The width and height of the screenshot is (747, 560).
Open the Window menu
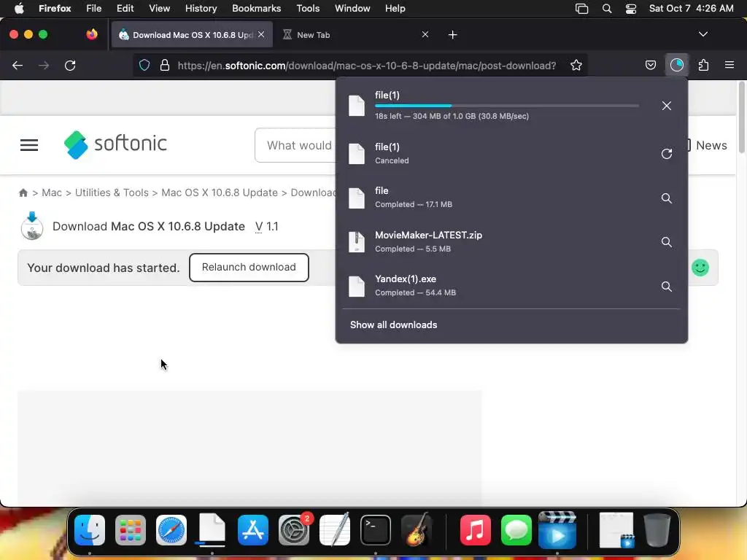tap(352, 8)
